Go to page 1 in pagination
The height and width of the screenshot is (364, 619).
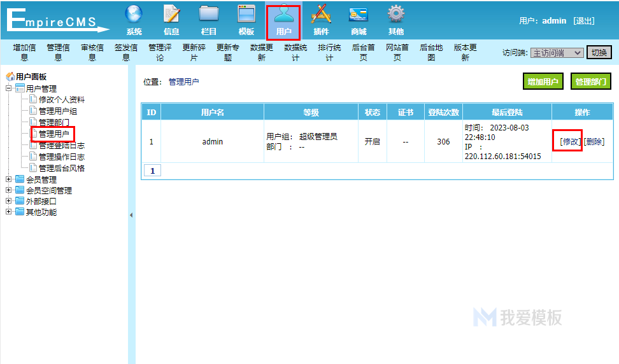point(152,171)
